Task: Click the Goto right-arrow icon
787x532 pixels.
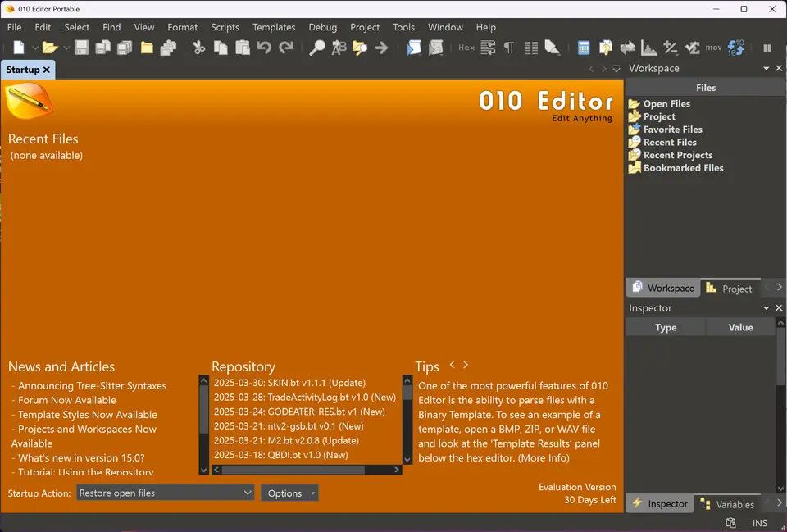Action: 381,48
